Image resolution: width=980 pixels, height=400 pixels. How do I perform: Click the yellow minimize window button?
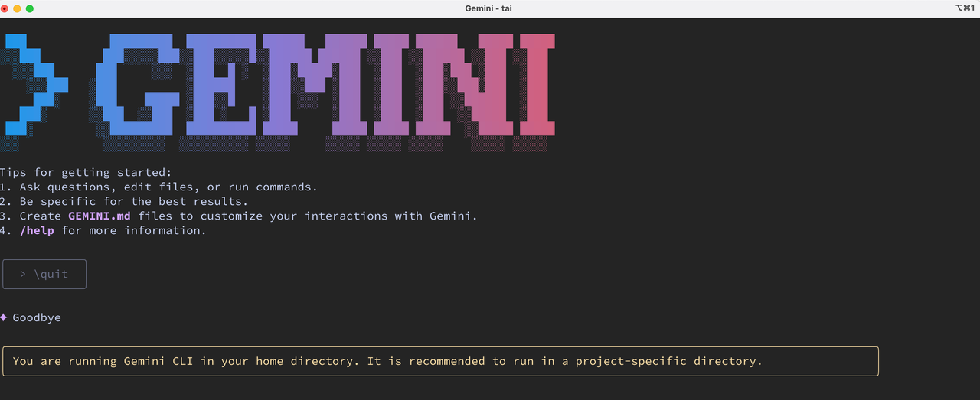17,8
